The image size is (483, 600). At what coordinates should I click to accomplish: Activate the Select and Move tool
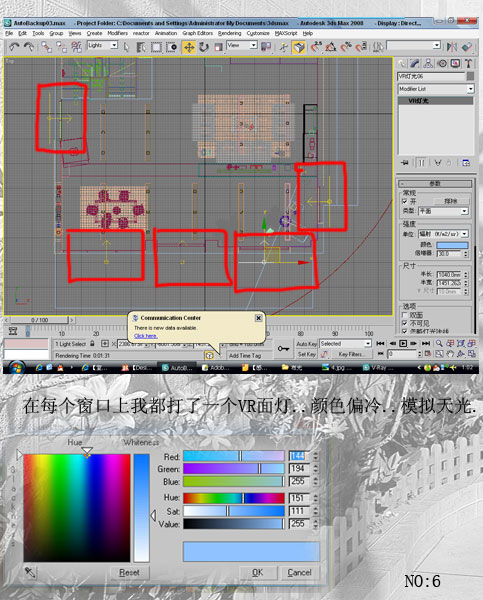[x=189, y=47]
